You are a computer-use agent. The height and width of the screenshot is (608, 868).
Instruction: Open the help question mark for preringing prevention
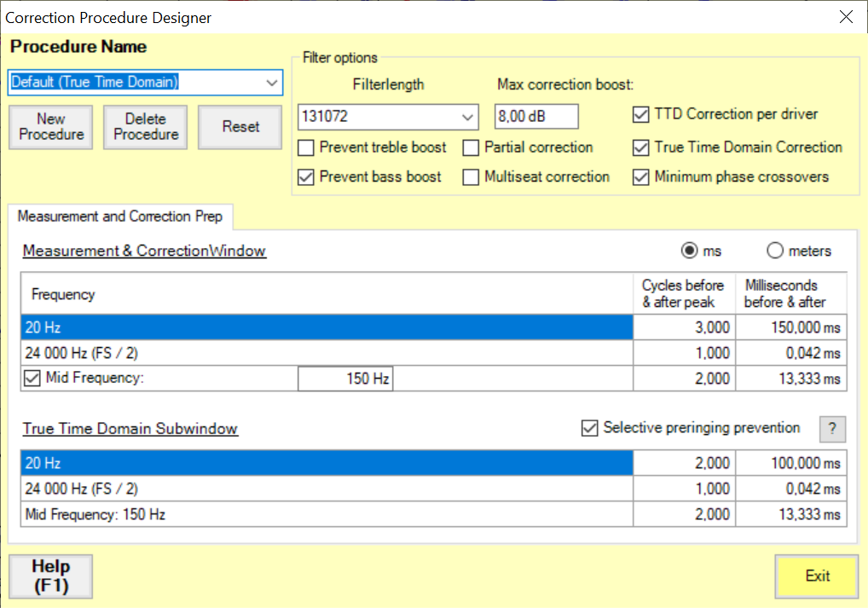click(x=832, y=429)
